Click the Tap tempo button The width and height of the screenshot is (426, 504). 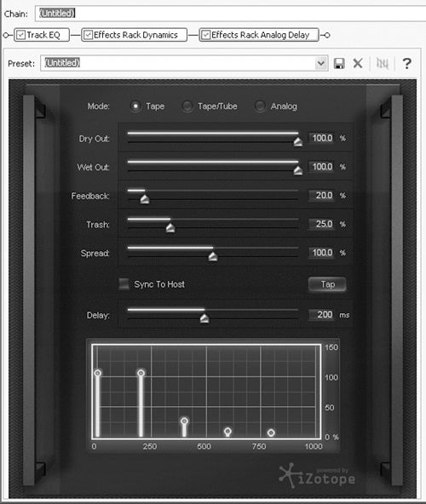point(327,284)
